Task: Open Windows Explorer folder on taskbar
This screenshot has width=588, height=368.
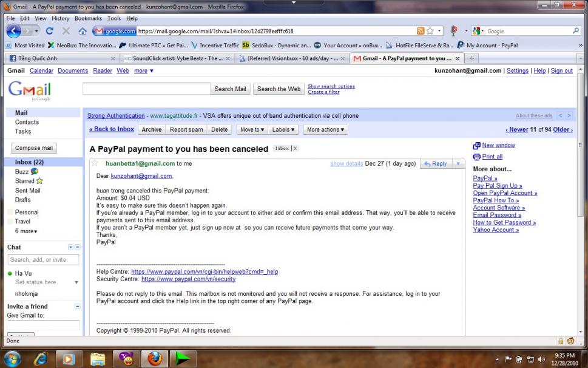Action: tap(98, 359)
